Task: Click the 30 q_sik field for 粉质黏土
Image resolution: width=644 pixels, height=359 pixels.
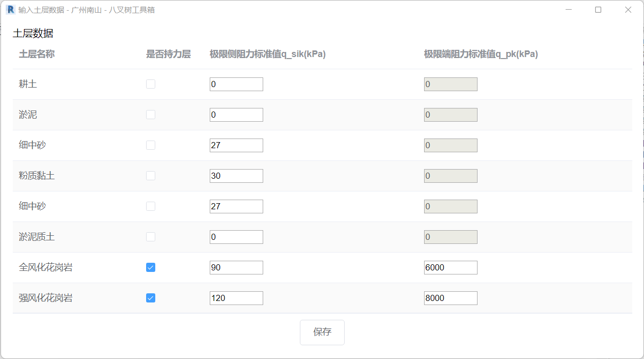Action: pos(236,176)
